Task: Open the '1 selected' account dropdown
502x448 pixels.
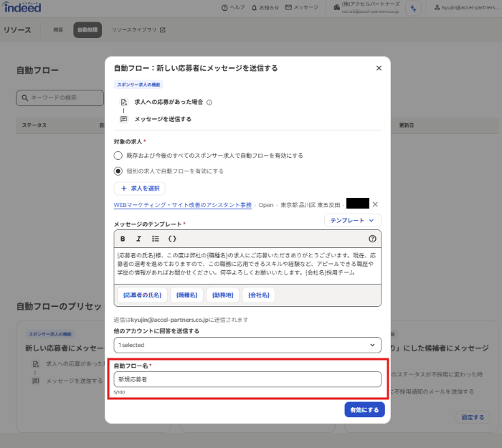Action: click(247, 345)
